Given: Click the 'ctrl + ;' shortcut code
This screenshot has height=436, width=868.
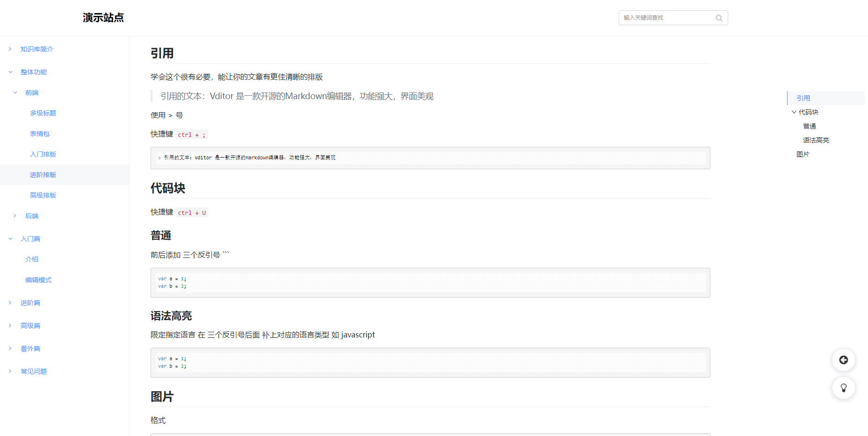Looking at the screenshot, I should [192, 135].
